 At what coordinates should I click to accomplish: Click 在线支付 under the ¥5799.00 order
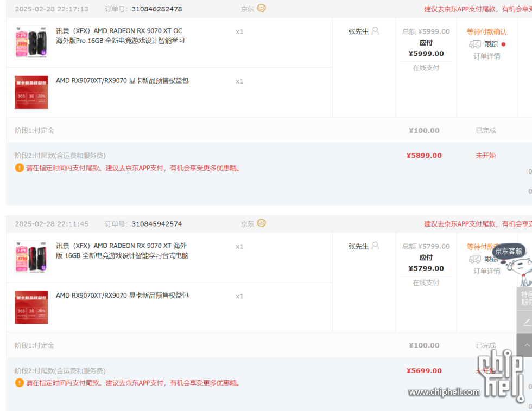(x=426, y=282)
